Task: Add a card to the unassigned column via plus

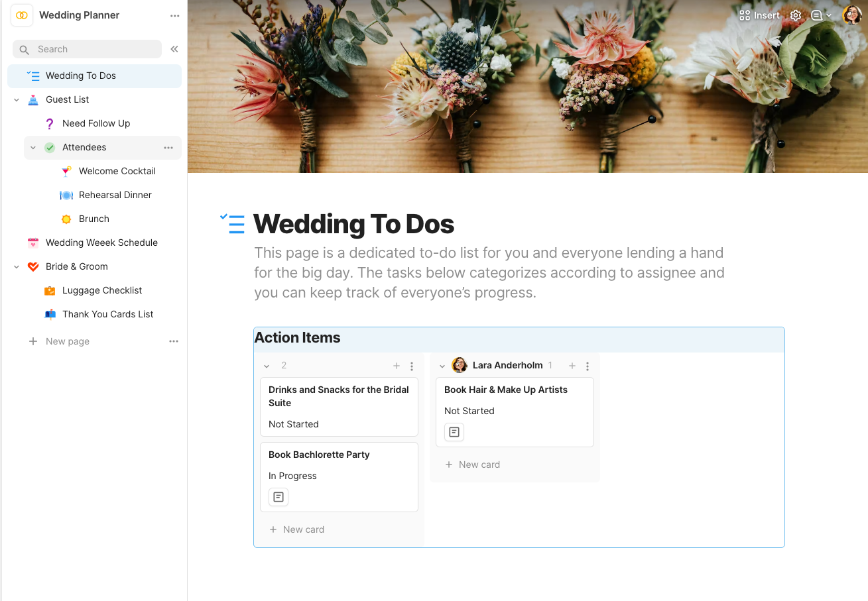Action: 397,366
